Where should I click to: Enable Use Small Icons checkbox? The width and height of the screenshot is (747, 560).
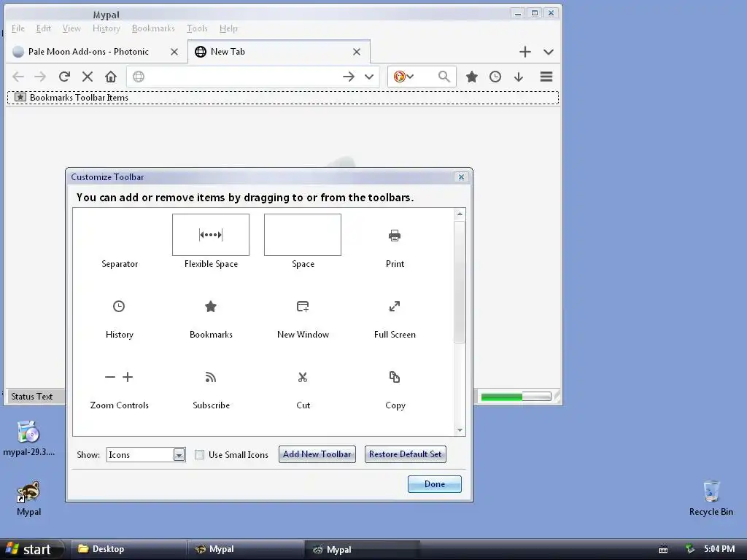[x=200, y=455]
